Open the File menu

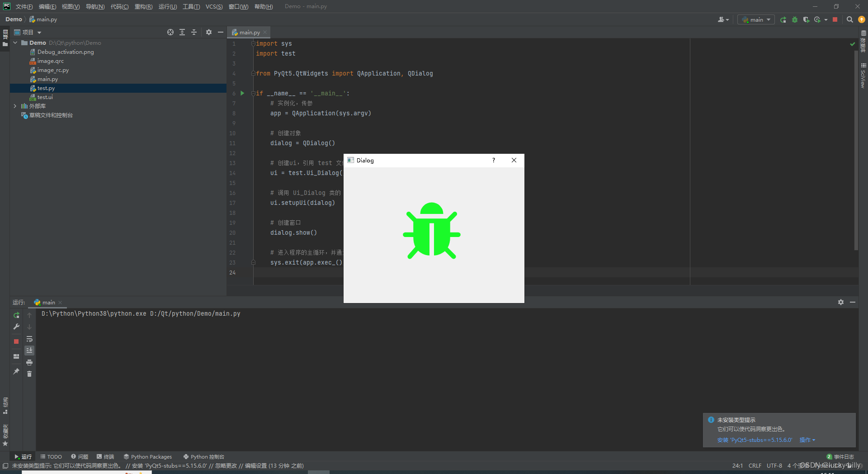click(x=24, y=6)
